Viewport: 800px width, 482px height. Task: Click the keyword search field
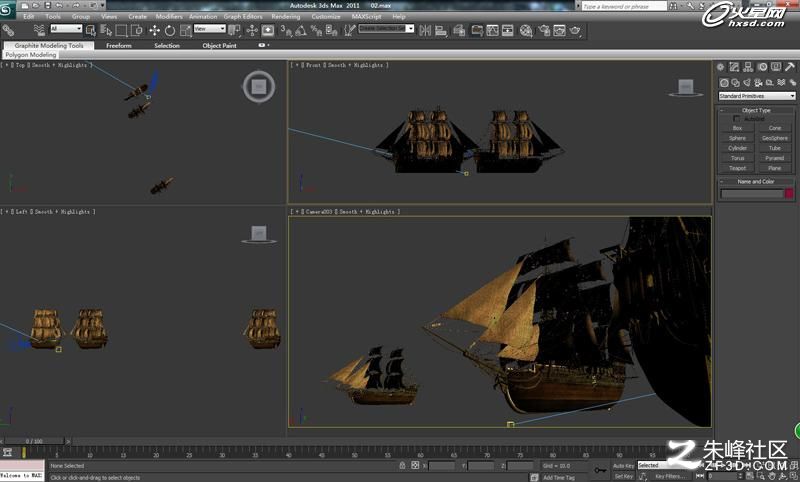(x=624, y=6)
